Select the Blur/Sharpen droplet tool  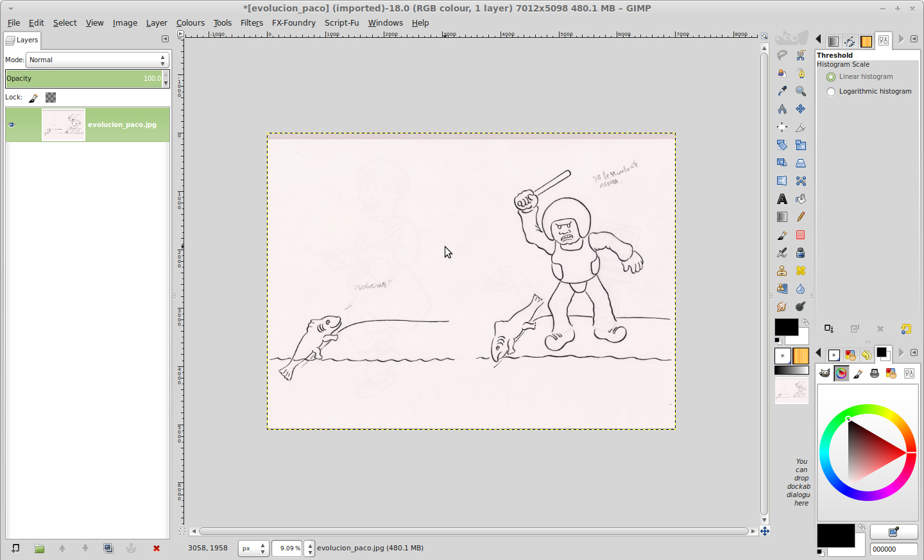801,289
